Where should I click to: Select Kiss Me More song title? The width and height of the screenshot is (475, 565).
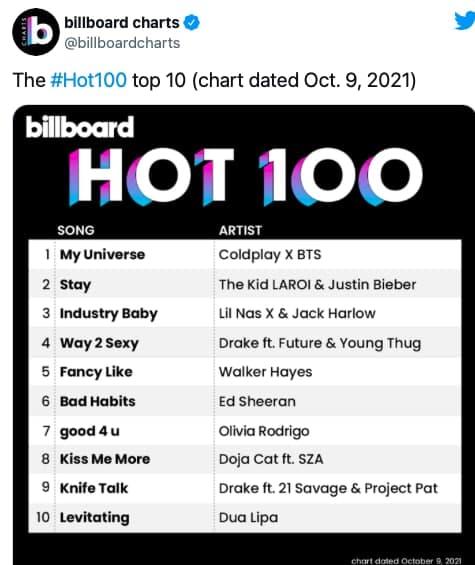coord(105,459)
